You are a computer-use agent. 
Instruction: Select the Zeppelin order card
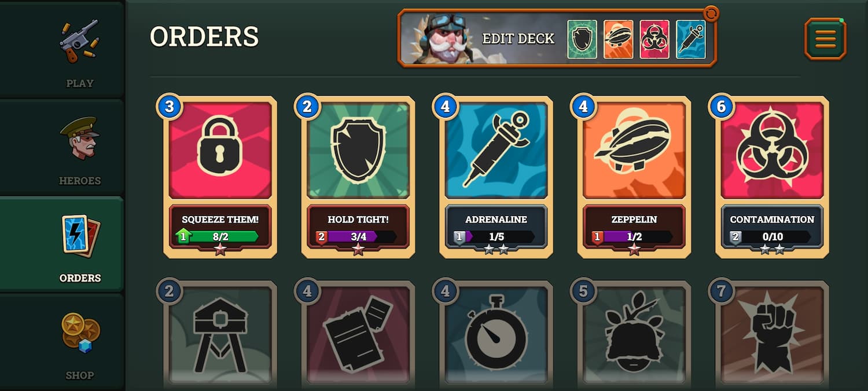tap(634, 177)
